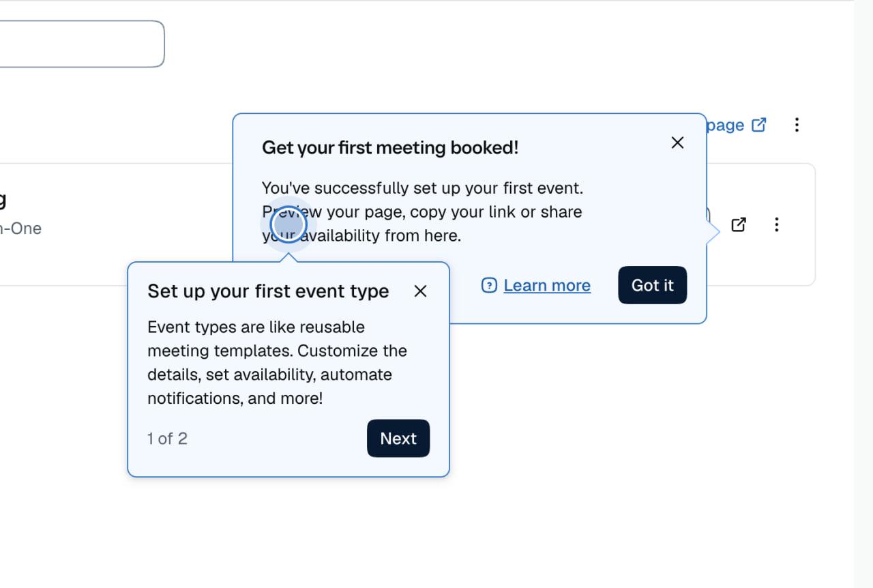Select the 'n-One' event type label
This screenshot has height=588, width=873.
(x=20, y=229)
